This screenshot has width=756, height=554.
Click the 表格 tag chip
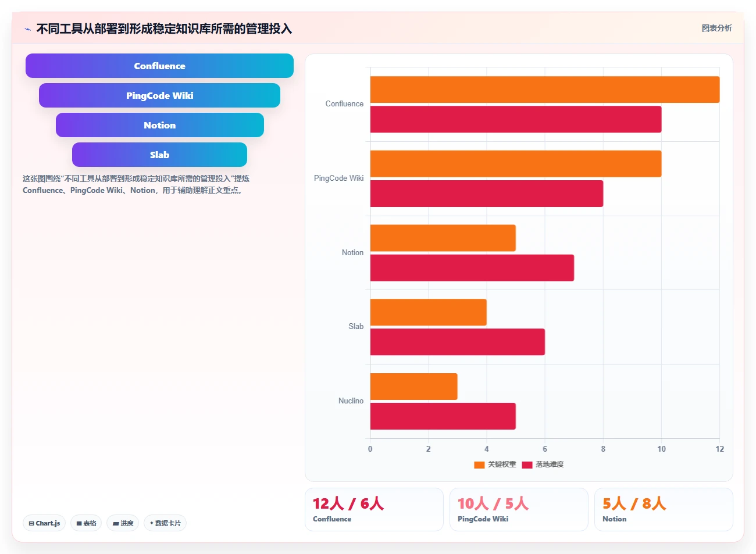click(x=86, y=523)
